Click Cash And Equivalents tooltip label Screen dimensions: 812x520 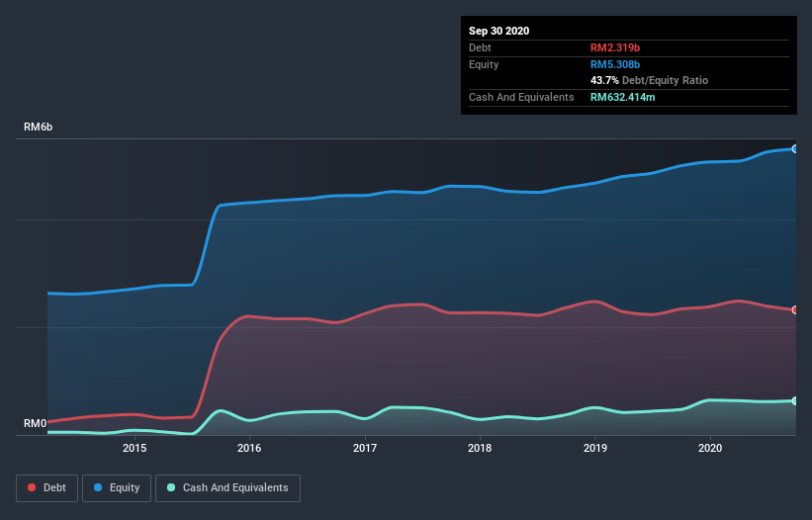tap(521, 97)
